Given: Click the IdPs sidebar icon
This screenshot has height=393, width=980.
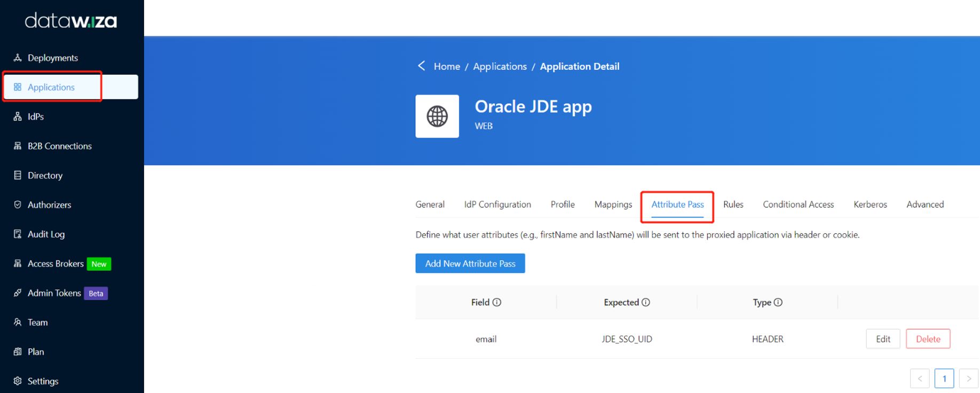Looking at the screenshot, I should coord(18,116).
